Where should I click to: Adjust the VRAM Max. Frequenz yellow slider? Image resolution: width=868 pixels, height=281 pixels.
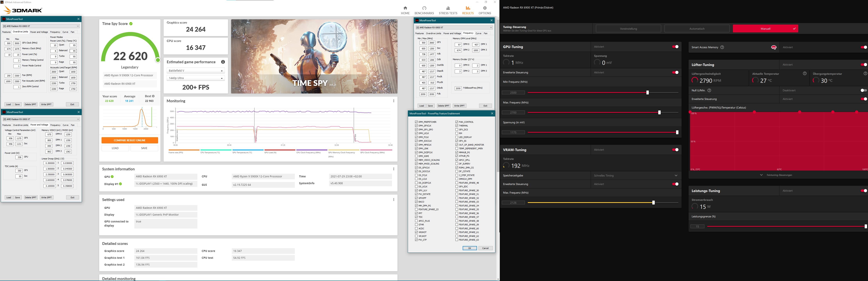(x=653, y=203)
